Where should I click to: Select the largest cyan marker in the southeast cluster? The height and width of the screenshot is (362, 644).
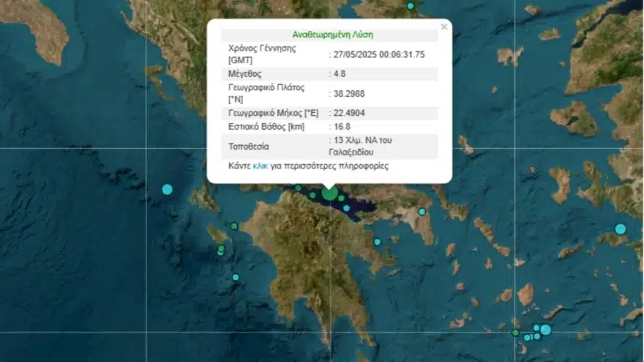click(x=545, y=330)
